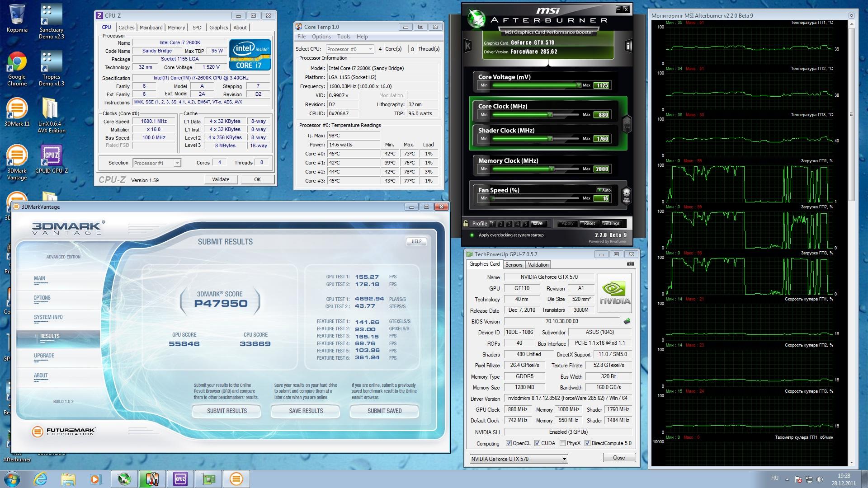868x488 pixels.
Task: Click the Validate button in CPU-Z
Action: (x=221, y=179)
